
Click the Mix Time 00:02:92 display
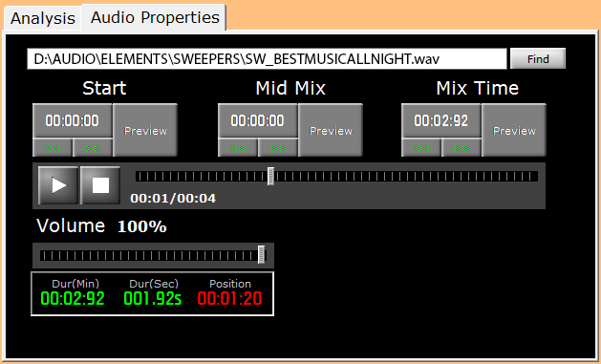(x=441, y=120)
